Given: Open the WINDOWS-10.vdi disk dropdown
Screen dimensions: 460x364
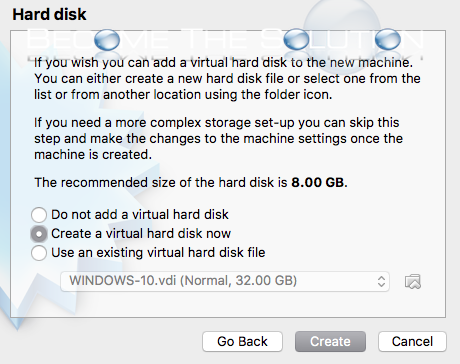Looking at the screenshot, I should point(225,281).
